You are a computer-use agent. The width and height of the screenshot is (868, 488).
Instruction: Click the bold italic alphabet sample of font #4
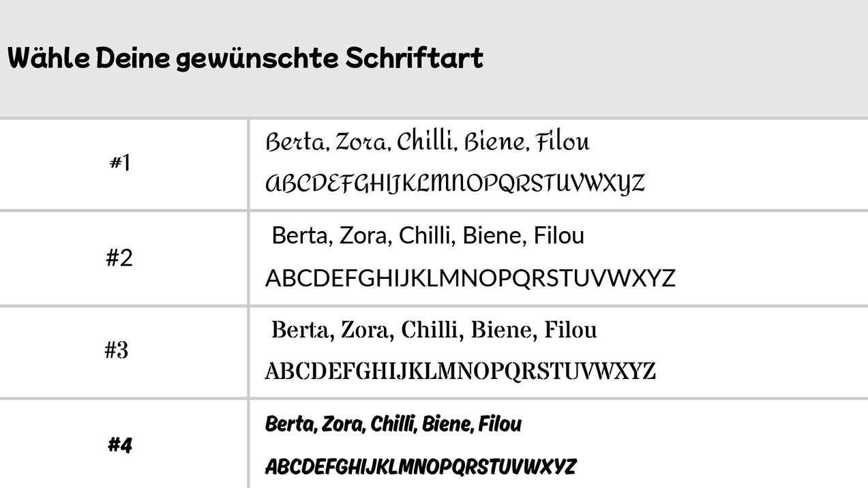(420, 467)
